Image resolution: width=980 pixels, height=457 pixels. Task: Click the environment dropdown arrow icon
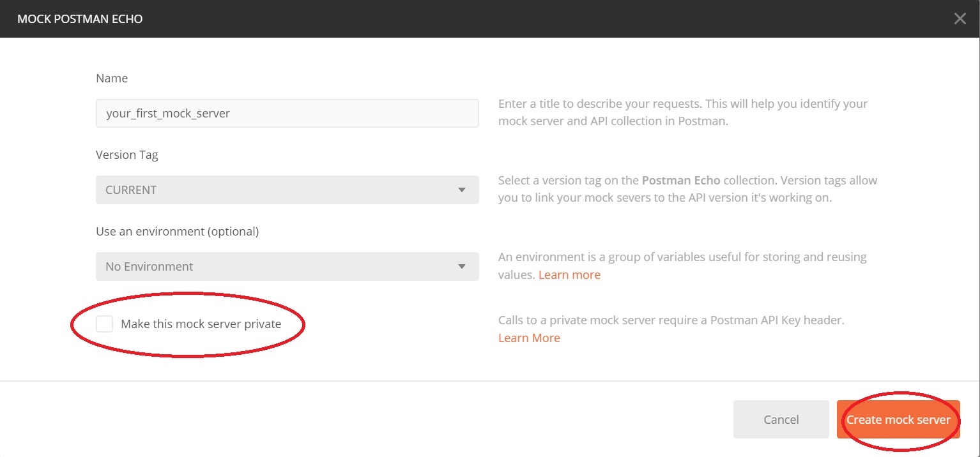(x=462, y=267)
